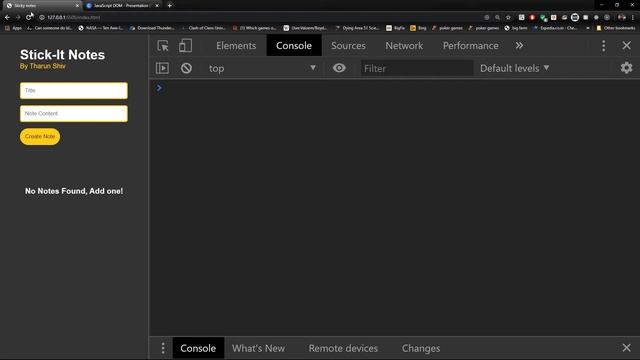Bookmark this page with the star icon
Screen dimensions: 640x360
click(508, 18)
